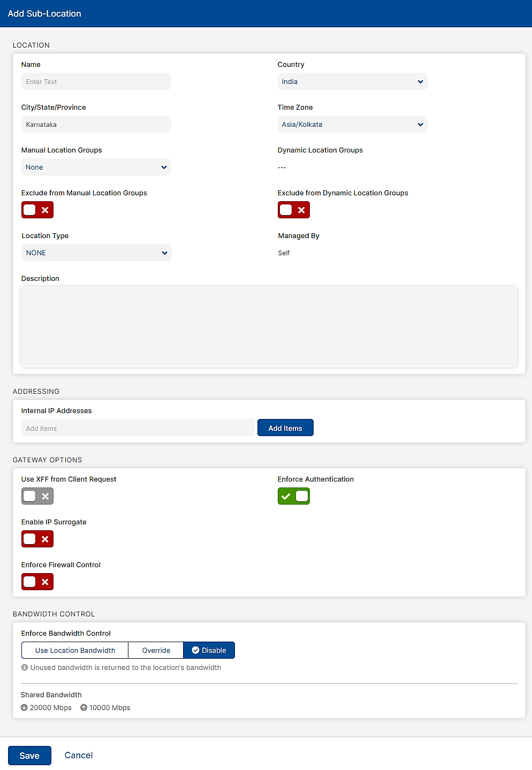Open the Country dropdown
The height and width of the screenshot is (770, 532).
point(352,81)
